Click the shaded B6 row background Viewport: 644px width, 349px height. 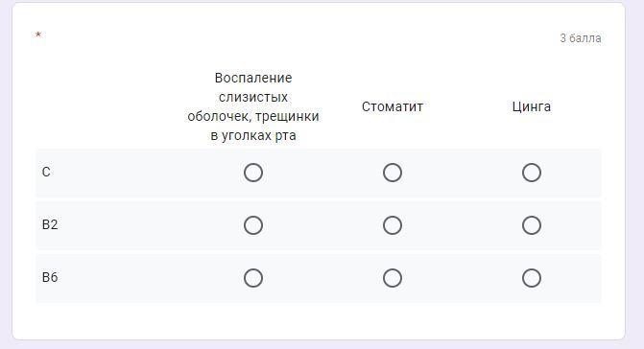point(319,278)
